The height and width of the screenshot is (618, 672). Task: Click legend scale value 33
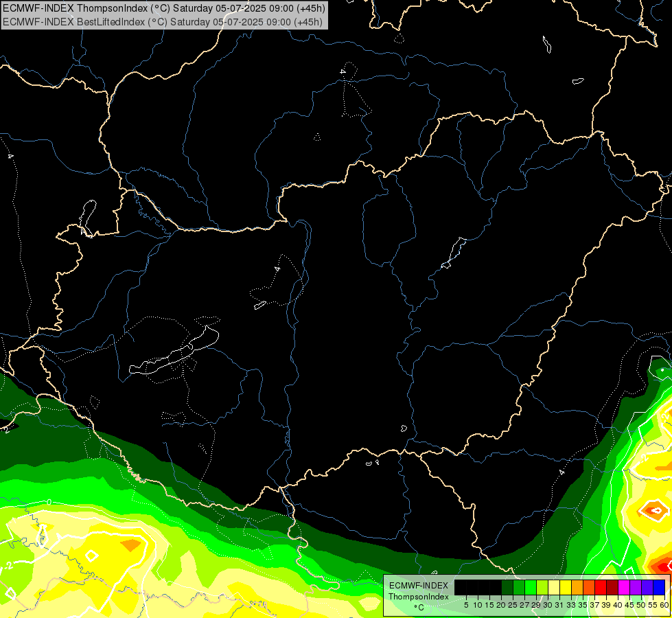pyautogui.click(x=571, y=605)
